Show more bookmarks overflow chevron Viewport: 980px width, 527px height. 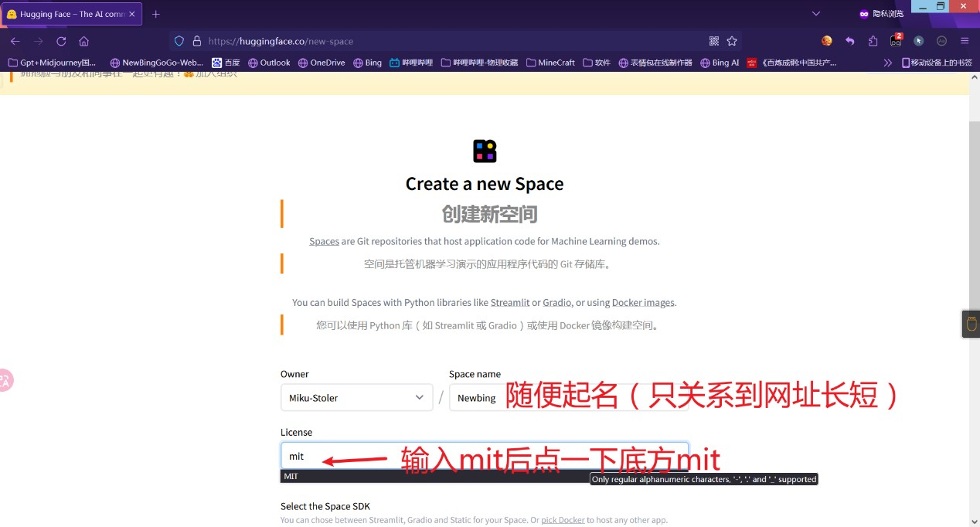[888, 63]
